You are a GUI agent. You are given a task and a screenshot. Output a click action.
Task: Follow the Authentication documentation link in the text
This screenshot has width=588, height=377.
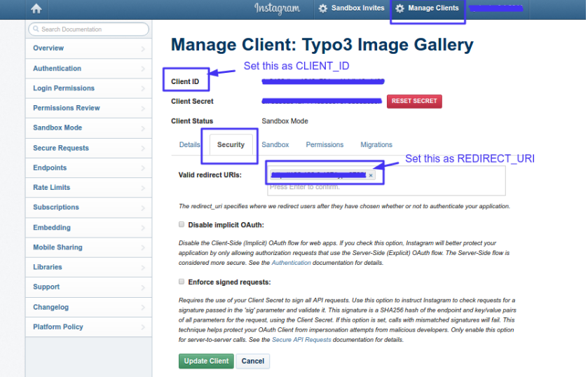click(x=291, y=263)
